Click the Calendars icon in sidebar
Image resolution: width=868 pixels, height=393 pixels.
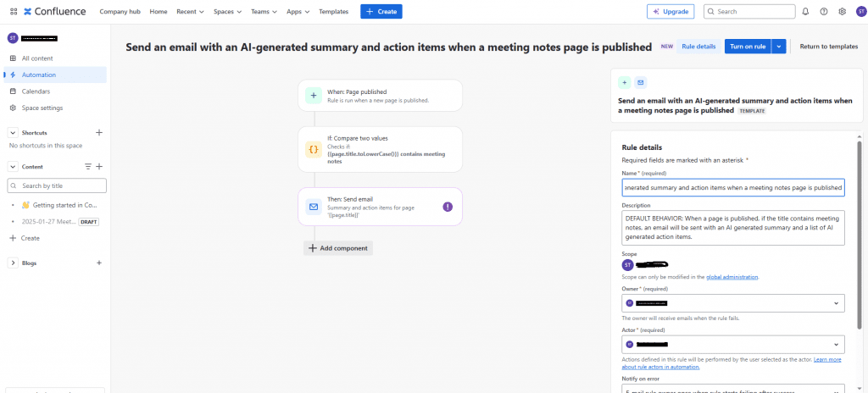pyautogui.click(x=13, y=91)
